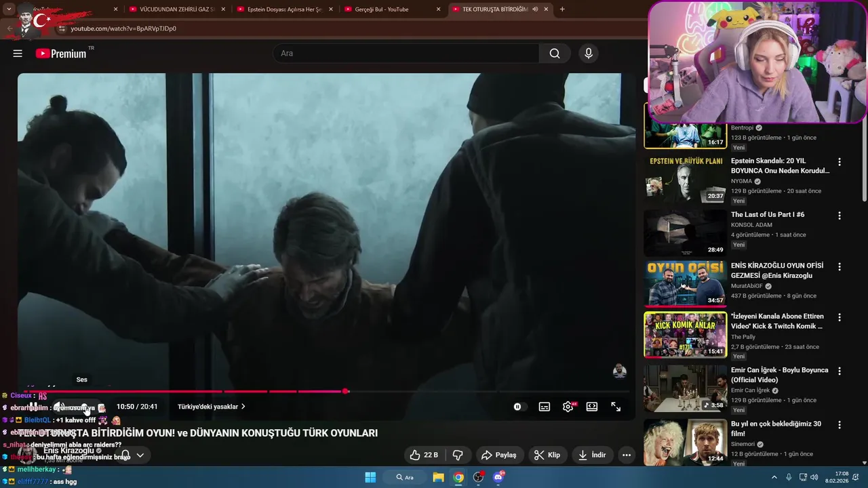Viewport: 868px width, 488px height.
Task: Open Epstein Skandalı 20:37 thumbnail
Action: click(x=685, y=179)
